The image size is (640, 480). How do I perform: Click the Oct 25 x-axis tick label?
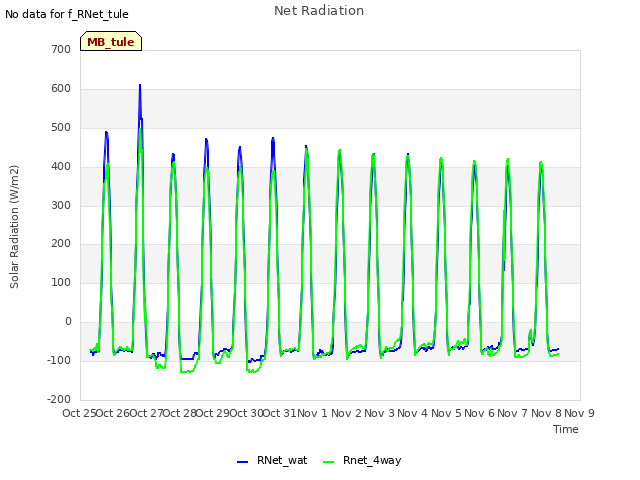[x=79, y=413]
